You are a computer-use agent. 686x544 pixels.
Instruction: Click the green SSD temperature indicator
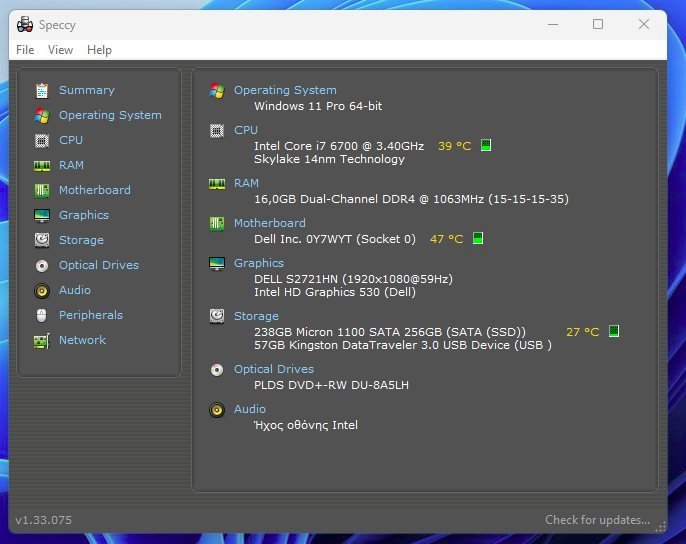coord(614,331)
